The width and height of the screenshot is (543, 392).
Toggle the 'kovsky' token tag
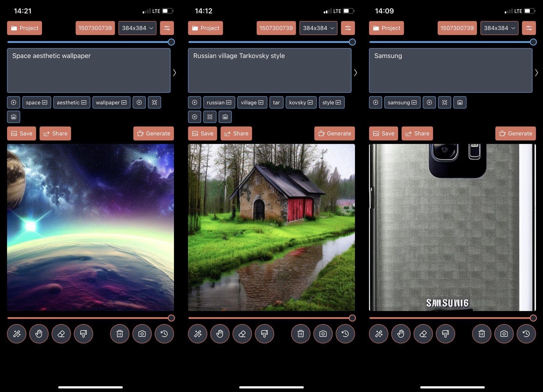(x=301, y=103)
